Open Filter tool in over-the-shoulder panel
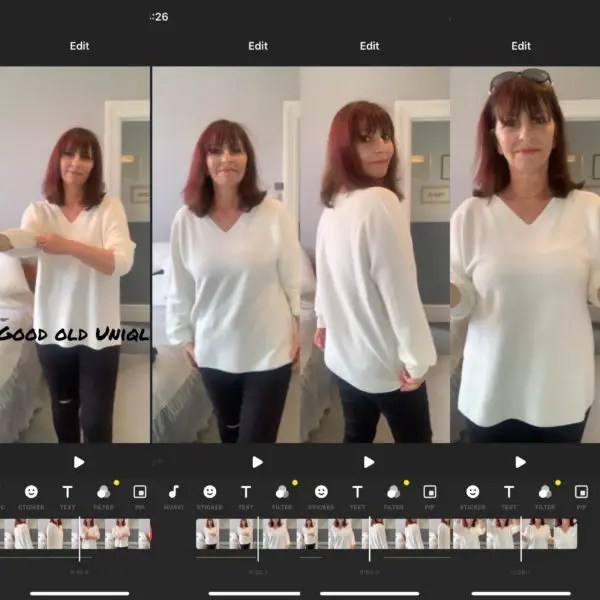This screenshot has width=600, height=600. (393, 492)
